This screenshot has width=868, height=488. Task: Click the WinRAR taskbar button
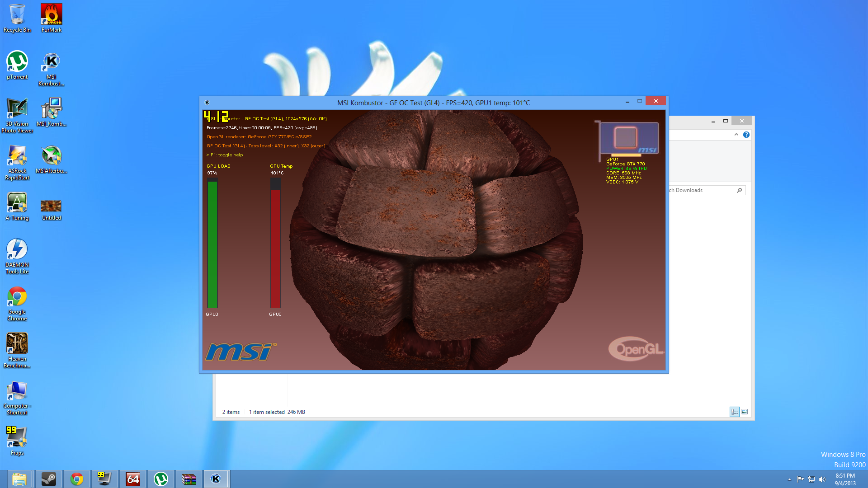click(x=189, y=479)
